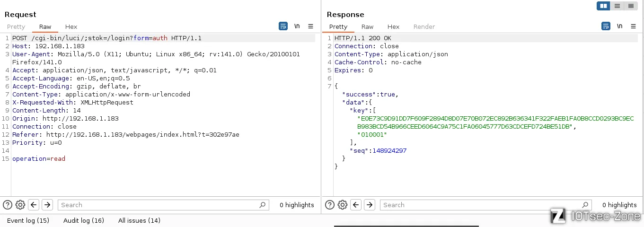Click the Cache-Control: no-cache response header

378,62
